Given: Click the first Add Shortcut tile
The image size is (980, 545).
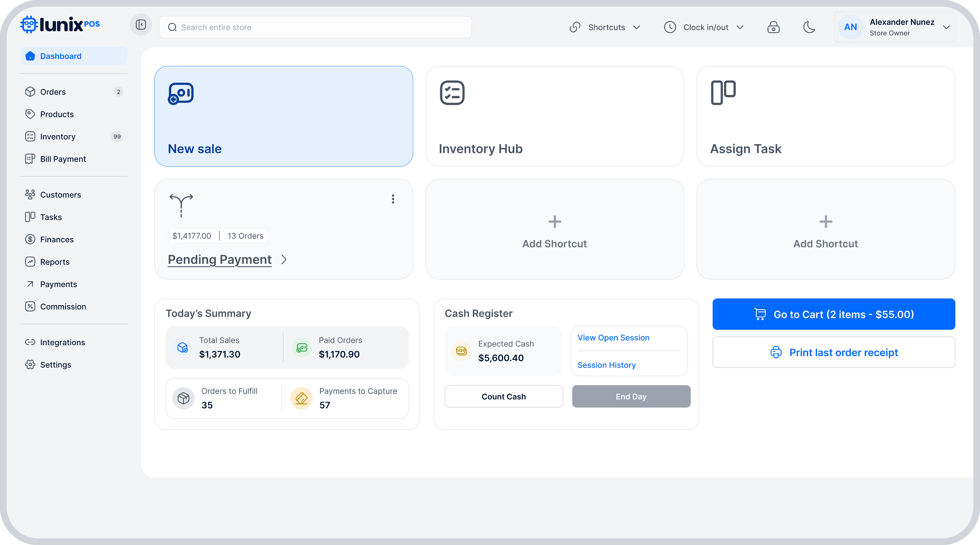Looking at the screenshot, I should tap(554, 229).
